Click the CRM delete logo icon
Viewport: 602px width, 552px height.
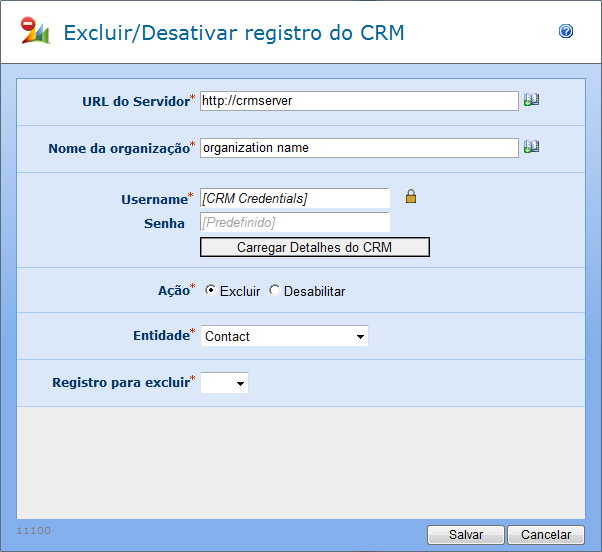(35, 31)
